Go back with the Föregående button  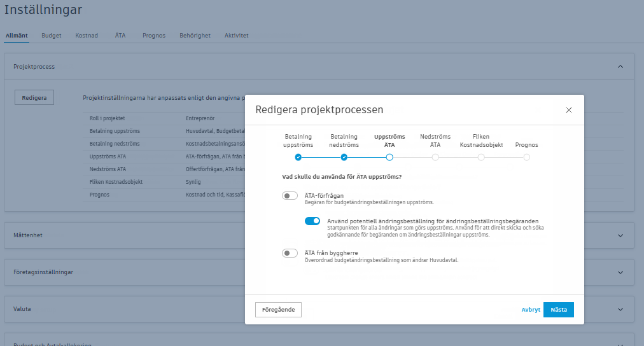[x=279, y=310]
